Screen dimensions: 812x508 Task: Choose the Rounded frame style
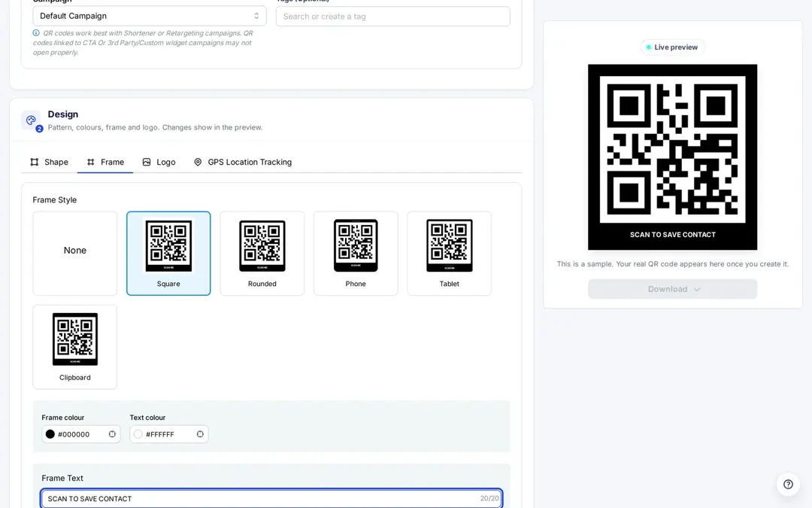(x=262, y=254)
